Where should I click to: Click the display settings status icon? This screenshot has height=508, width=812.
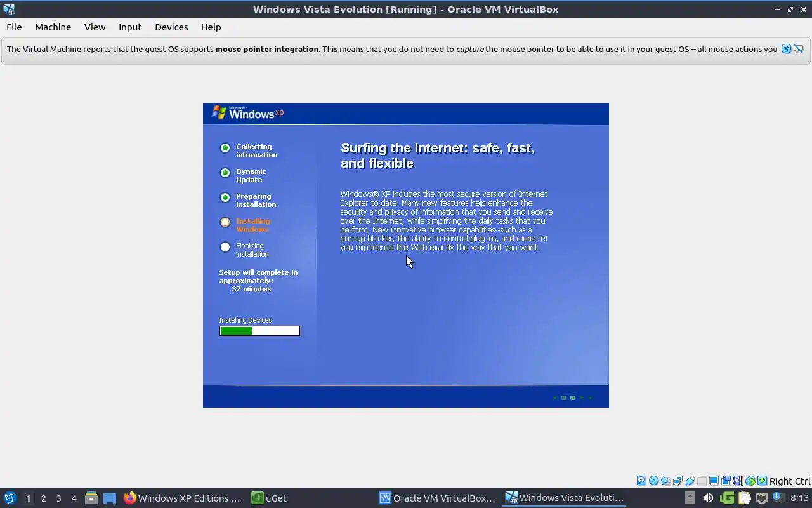[x=714, y=481]
